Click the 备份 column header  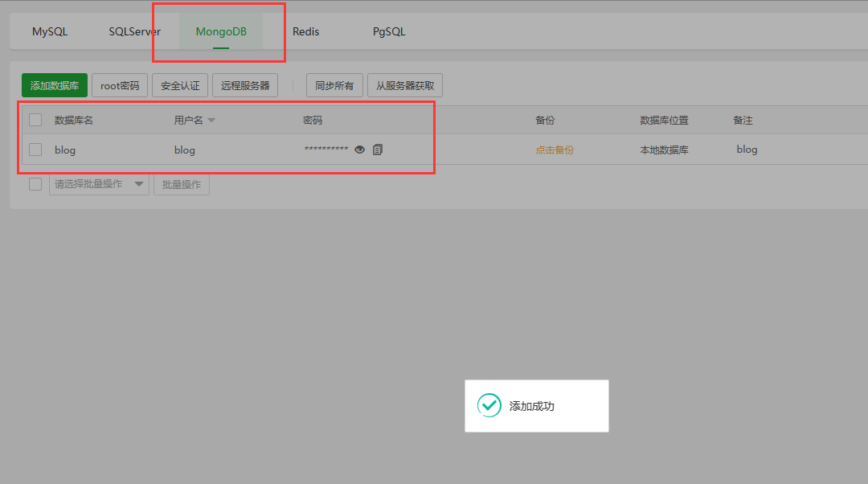[x=545, y=120]
